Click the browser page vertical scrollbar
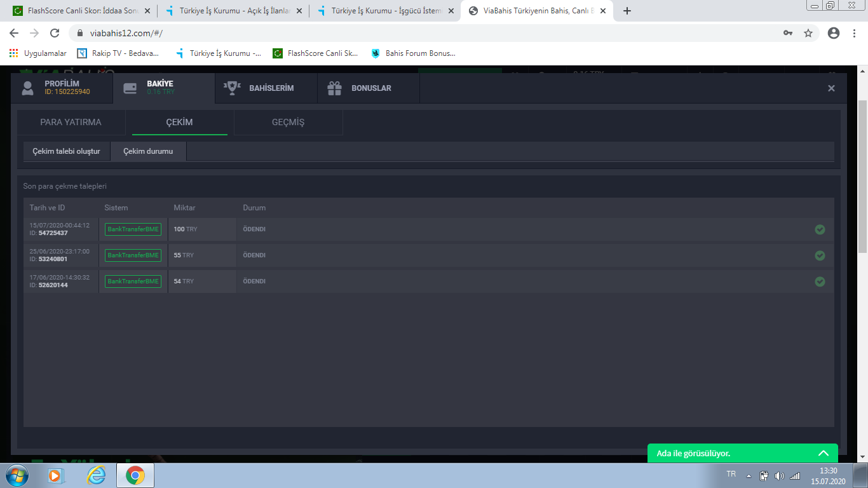This screenshot has height=488, width=868. click(x=862, y=178)
